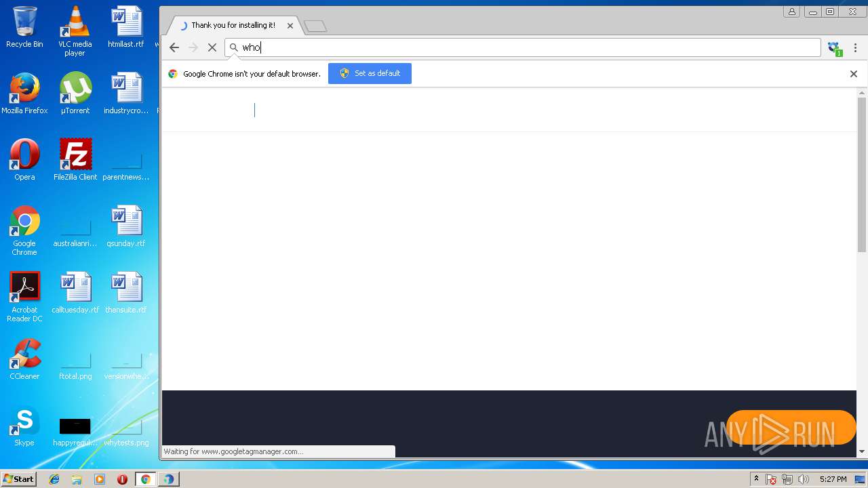Click the Chrome forward arrow button
The image size is (868, 488).
[x=193, y=47]
